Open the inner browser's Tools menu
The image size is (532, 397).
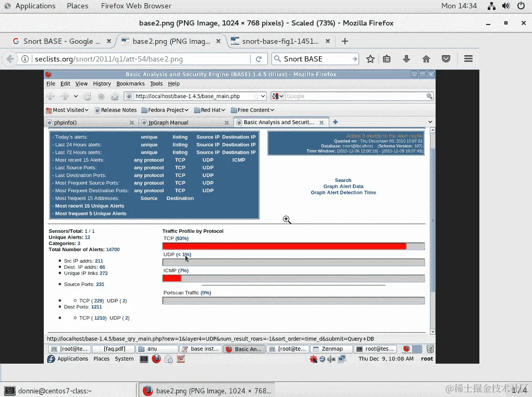156,83
